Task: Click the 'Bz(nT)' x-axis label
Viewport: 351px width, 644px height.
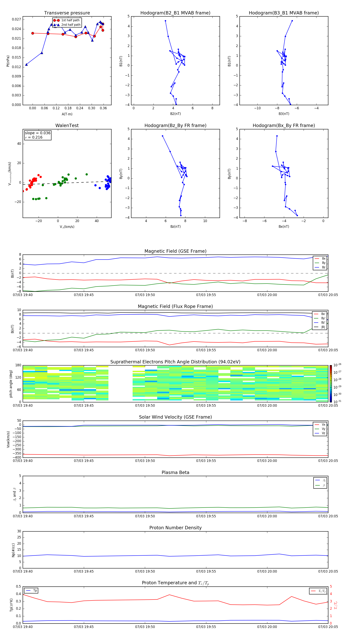Action: pyautogui.click(x=175, y=227)
